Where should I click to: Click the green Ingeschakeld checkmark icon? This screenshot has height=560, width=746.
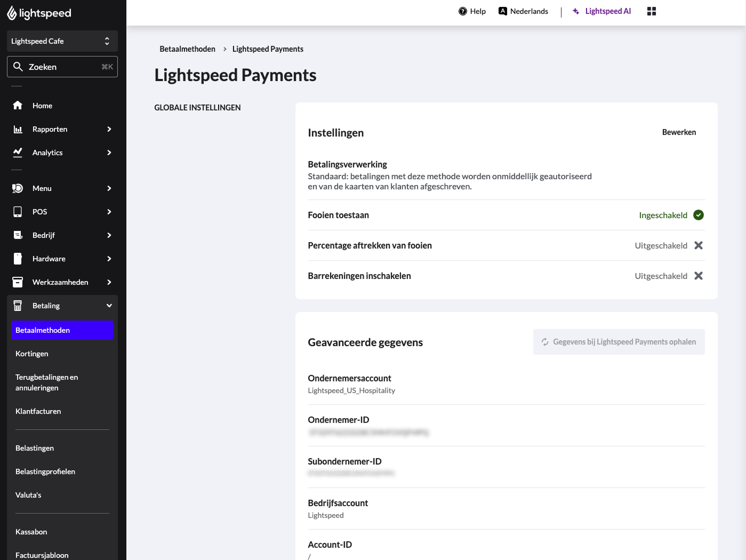(699, 215)
